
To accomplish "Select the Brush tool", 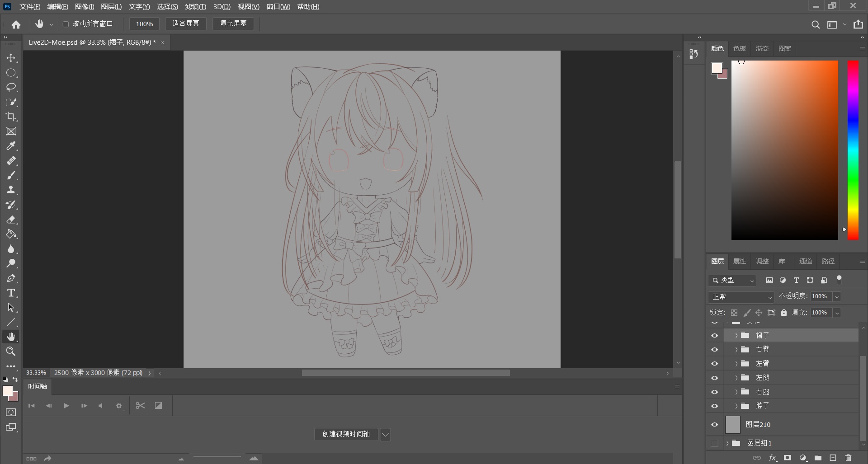I will (x=11, y=175).
